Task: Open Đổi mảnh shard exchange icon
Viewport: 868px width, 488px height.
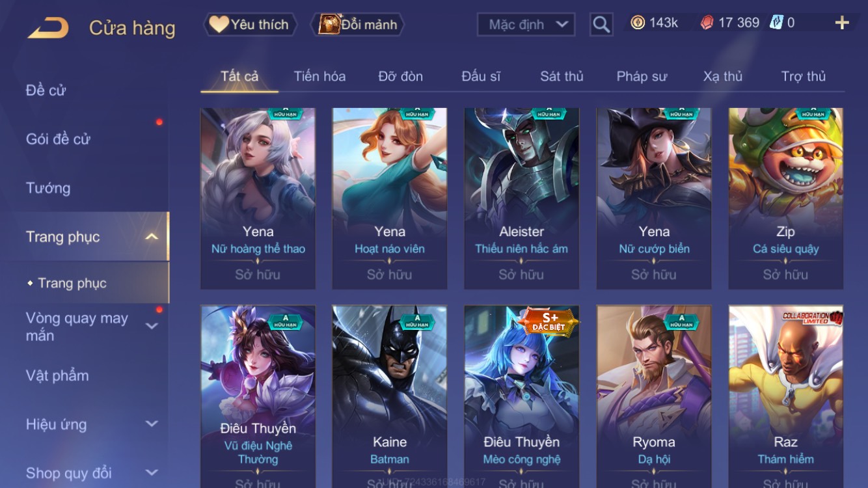Action: (331, 25)
